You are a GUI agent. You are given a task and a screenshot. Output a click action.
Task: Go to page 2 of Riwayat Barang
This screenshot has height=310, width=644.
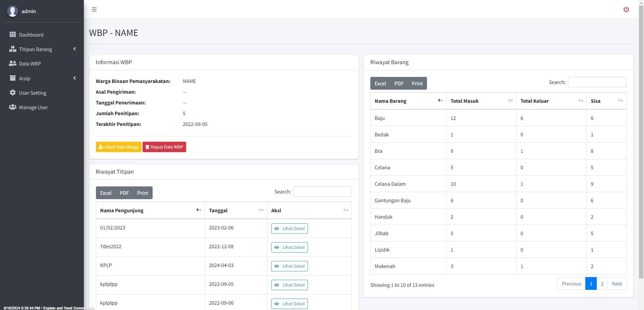click(x=602, y=283)
